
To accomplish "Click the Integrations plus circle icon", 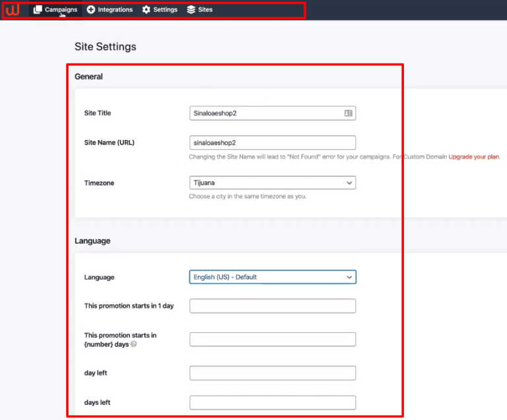I will click(x=91, y=10).
